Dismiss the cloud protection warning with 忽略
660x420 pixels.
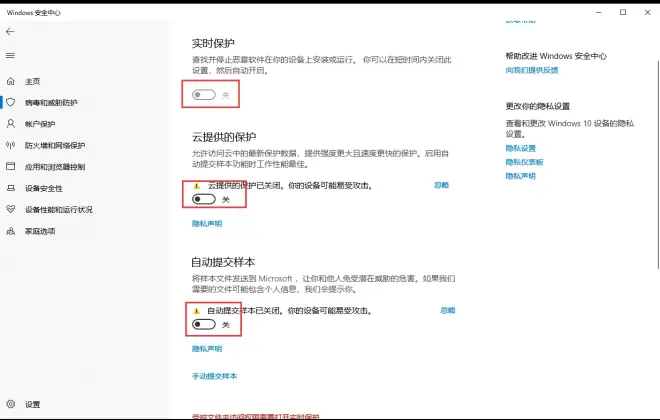[441, 185]
